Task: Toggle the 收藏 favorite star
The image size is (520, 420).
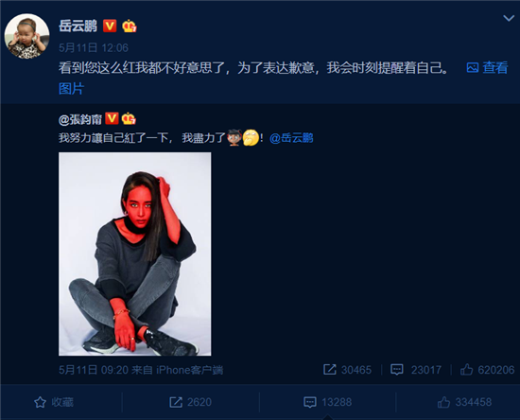Action: pos(54,402)
